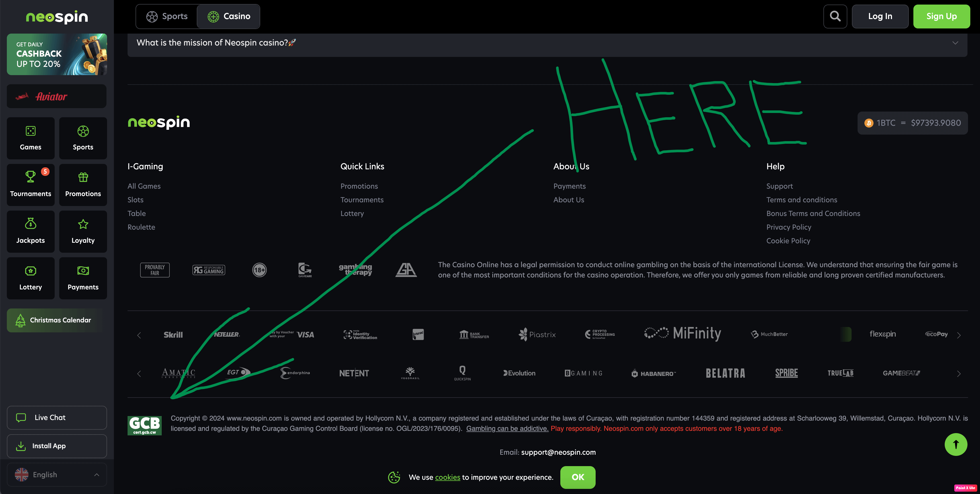Click the Spribe provider logo
Screen dimensions: 980x494
tap(786, 373)
